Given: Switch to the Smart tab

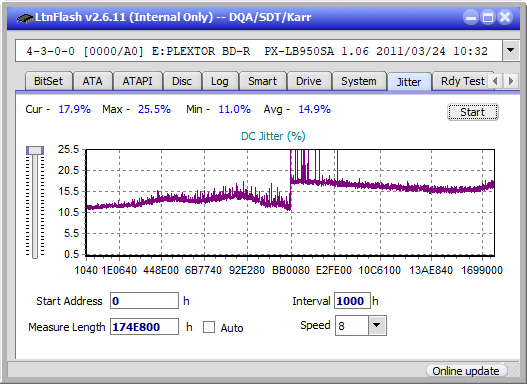Looking at the screenshot, I should point(262,81).
